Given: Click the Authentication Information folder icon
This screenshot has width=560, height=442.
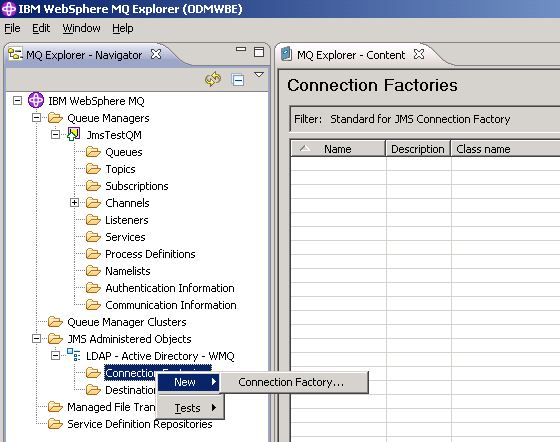Looking at the screenshot, I should pyautogui.click(x=93, y=288).
